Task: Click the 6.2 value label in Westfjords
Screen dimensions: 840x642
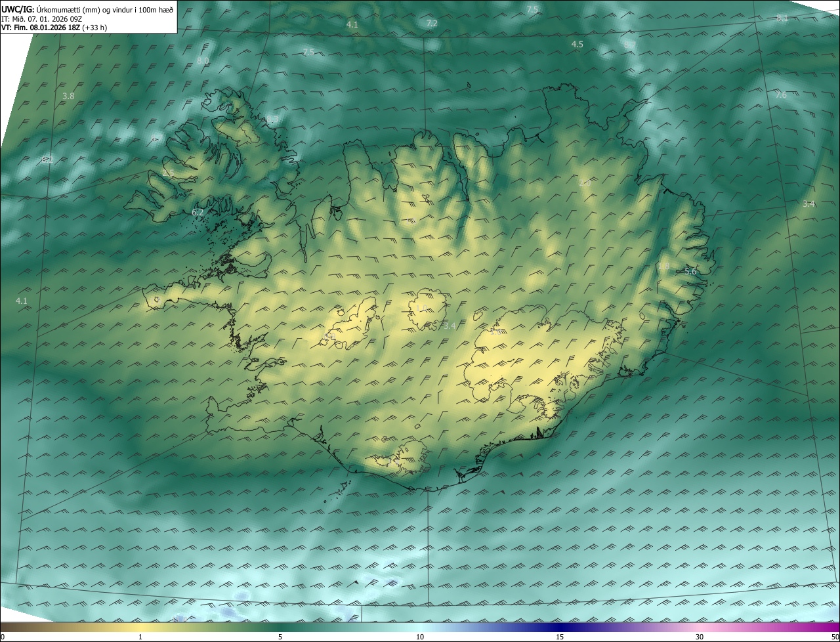Action: pos(198,213)
